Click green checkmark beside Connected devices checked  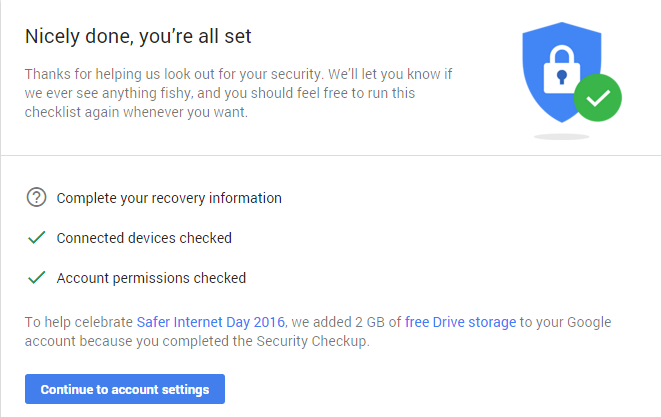pyautogui.click(x=37, y=238)
